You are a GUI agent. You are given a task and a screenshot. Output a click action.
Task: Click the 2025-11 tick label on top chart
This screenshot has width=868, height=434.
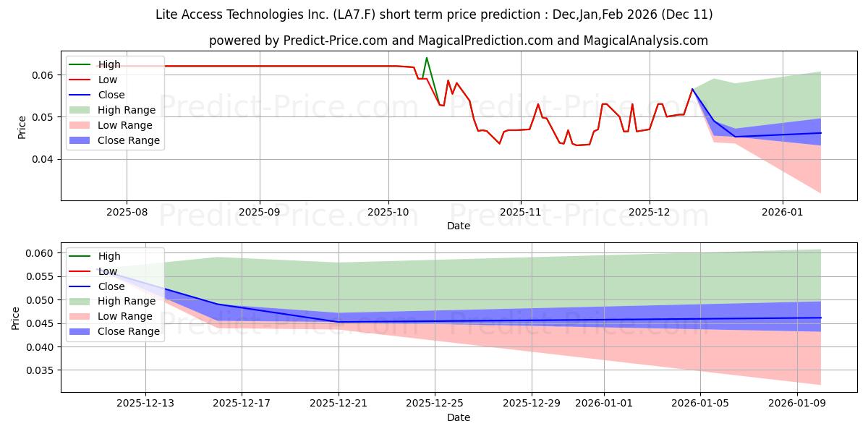point(521,213)
